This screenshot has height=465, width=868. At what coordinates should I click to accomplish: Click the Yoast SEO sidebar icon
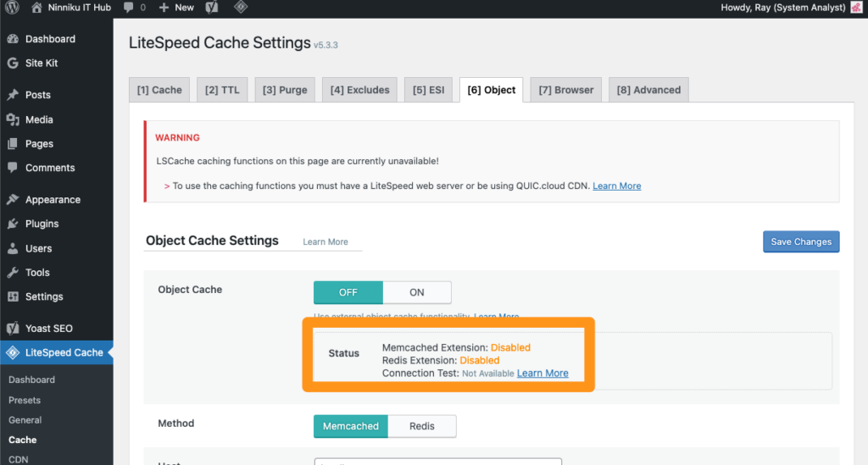[13, 329]
